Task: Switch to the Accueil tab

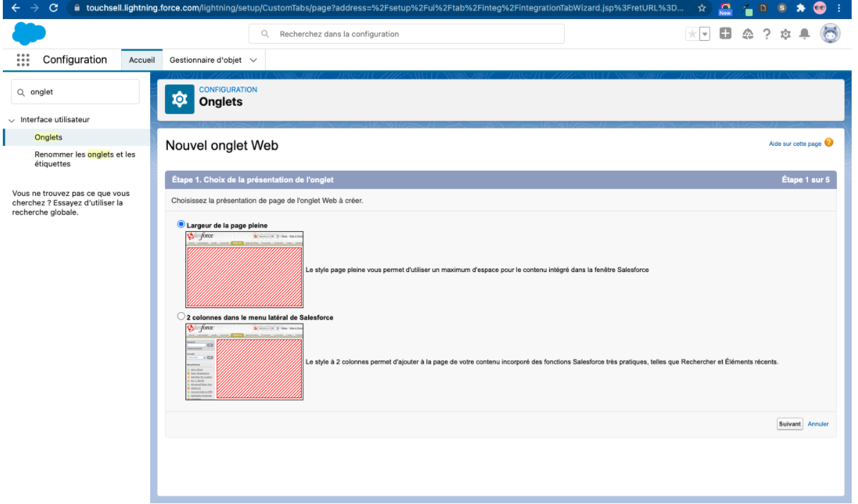Action: 142,60
